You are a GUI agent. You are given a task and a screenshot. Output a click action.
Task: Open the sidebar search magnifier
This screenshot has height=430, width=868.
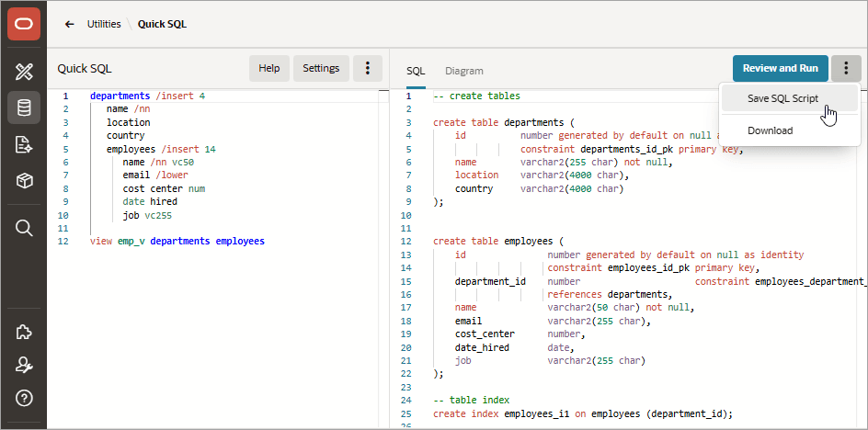(24, 228)
